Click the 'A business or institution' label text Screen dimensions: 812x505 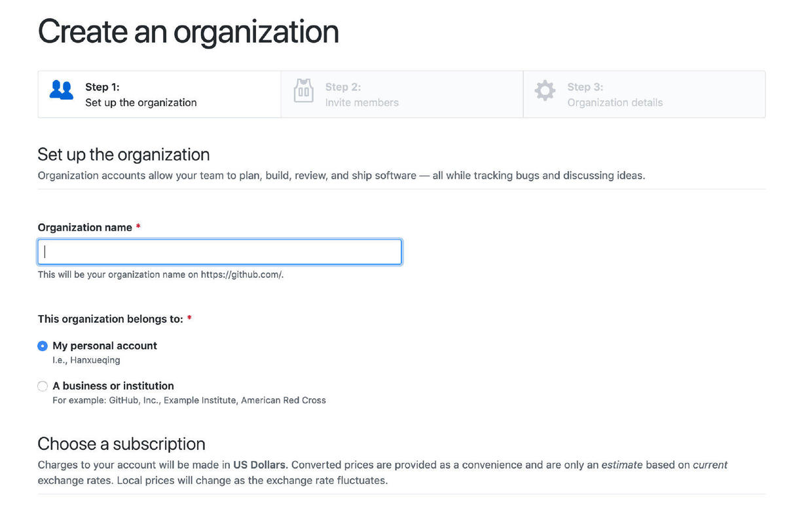point(113,386)
